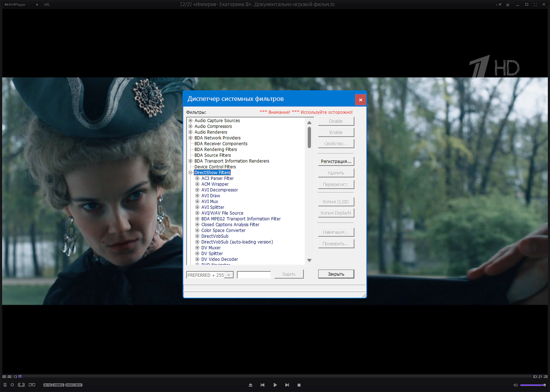Skip to the previous track
Image resolution: width=550 pixels, height=392 pixels.
click(x=263, y=385)
